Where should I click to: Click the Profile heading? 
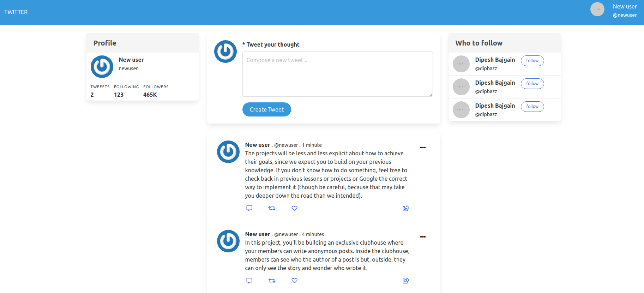[x=105, y=43]
